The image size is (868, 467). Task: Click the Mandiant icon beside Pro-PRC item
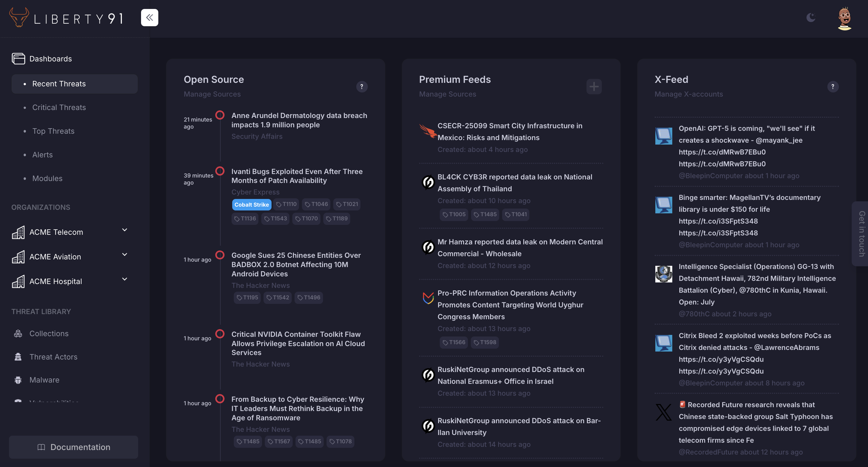(428, 298)
